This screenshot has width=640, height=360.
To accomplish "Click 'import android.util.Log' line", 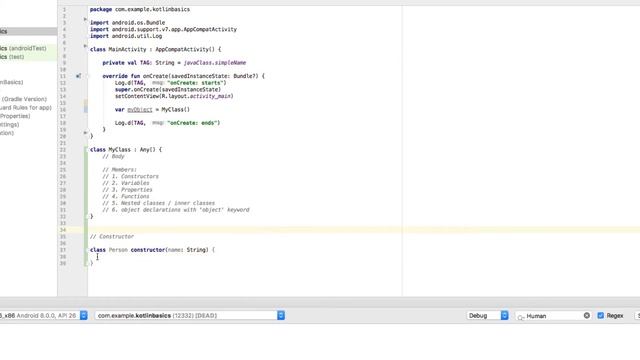I will pos(126,36).
